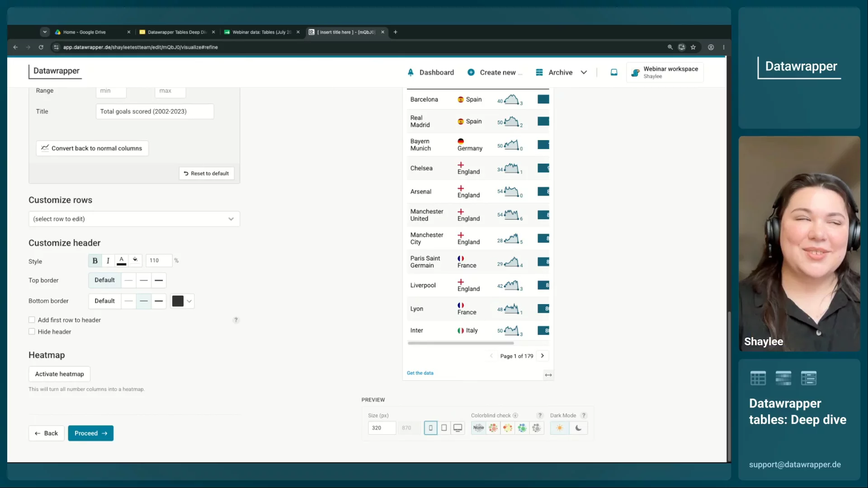
Task: Click the browser back arrow
Action: point(15,47)
